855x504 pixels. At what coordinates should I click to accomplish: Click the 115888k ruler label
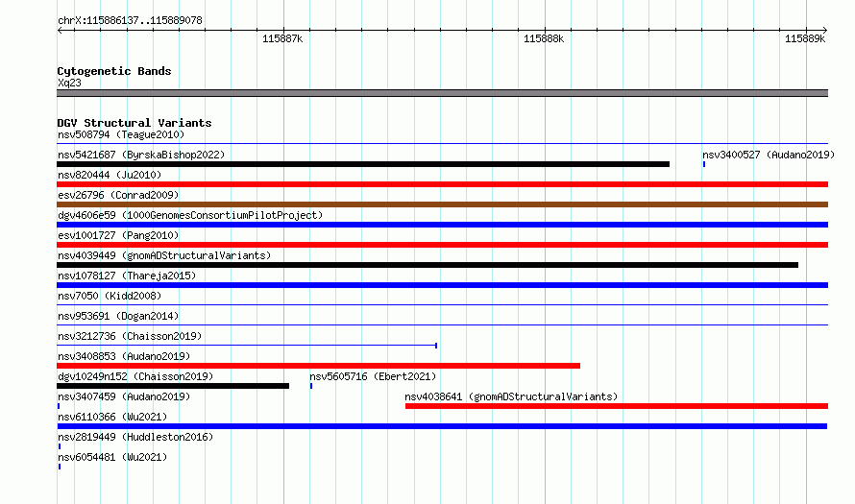pos(544,38)
